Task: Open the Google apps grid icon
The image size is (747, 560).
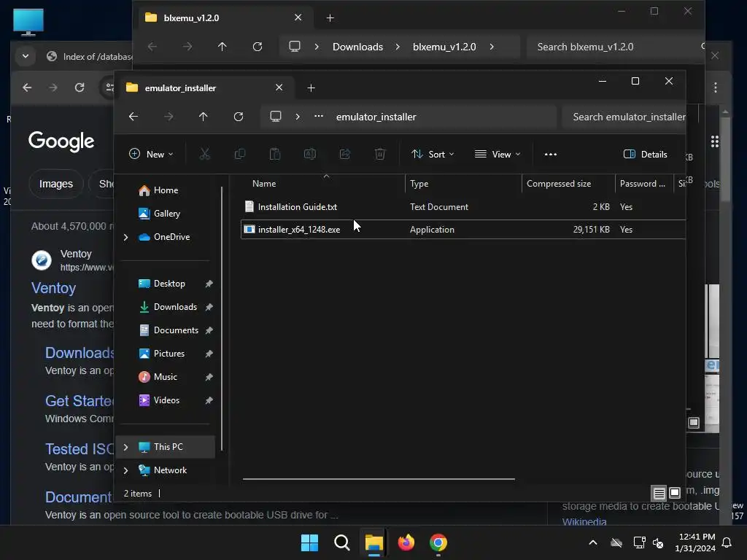Action: pyautogui.click(x=715, y=141)
